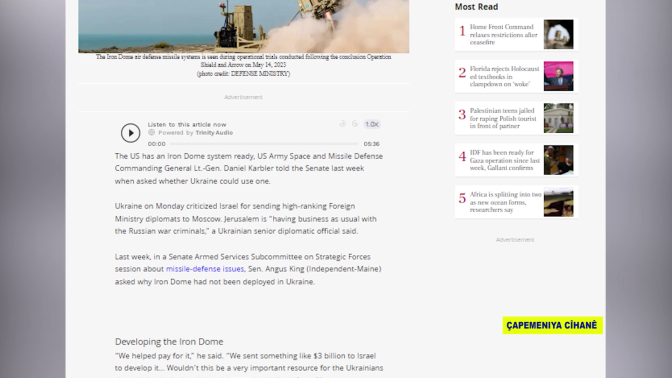Open Palestinian teens jailed story headline
The image size is (672, 378).
pyautogui.click(x=503, y=118)
